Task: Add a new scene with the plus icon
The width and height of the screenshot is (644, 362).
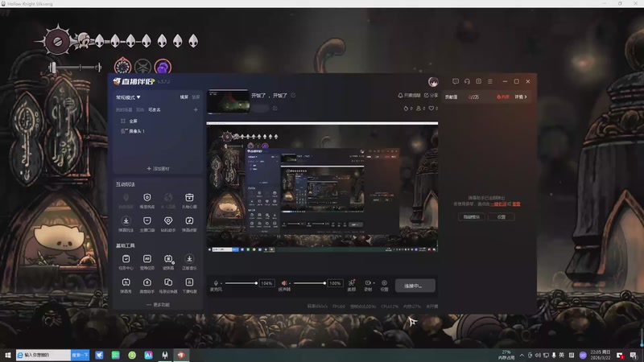Action: 196,109
